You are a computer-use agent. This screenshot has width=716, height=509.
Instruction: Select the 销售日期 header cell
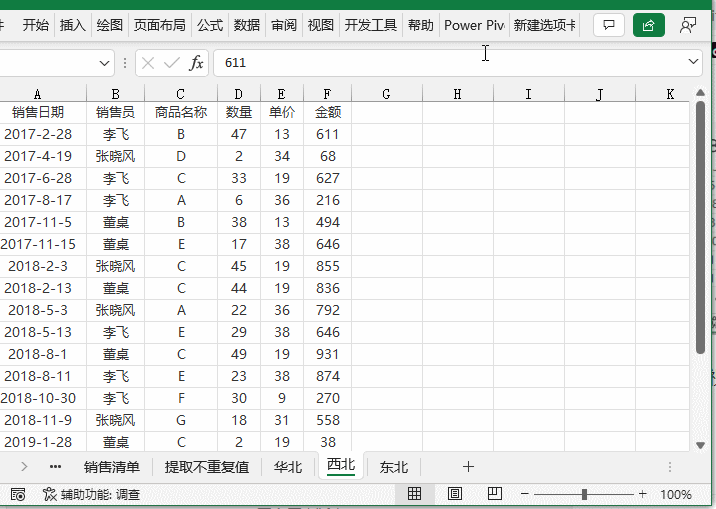[43, 112]
